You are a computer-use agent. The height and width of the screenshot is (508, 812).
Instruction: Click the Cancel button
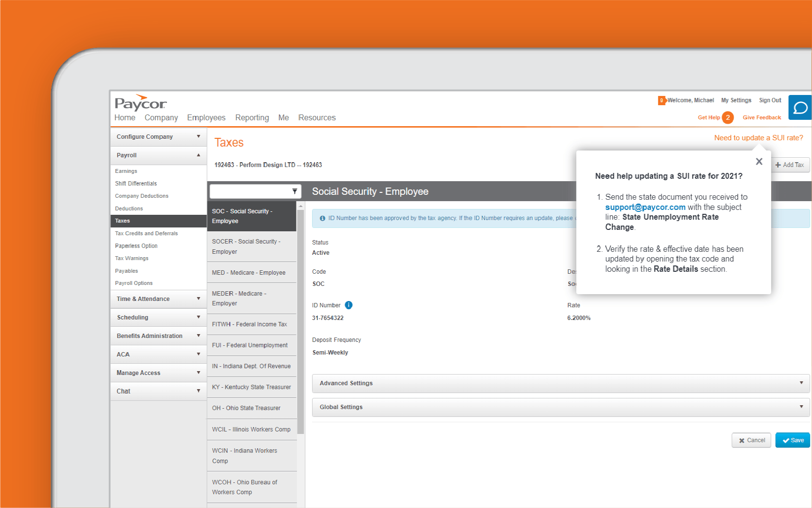click(x=751, y=440)
